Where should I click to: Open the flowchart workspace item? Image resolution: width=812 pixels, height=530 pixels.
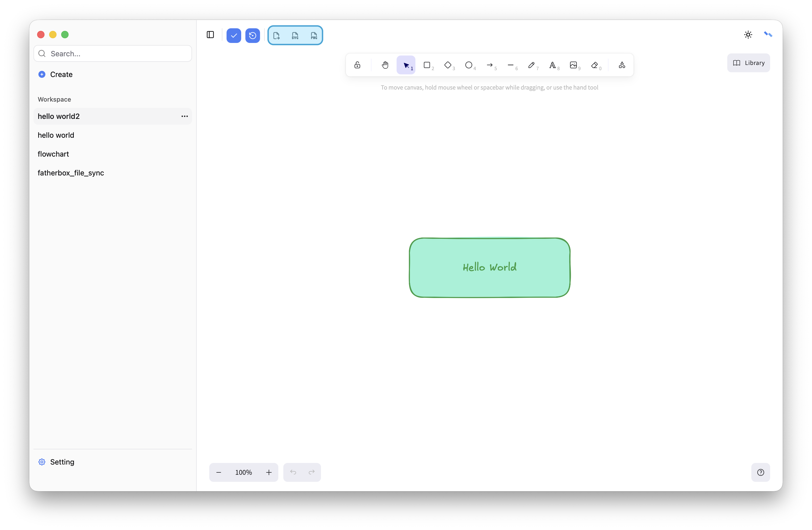click(x=53, y=154)
